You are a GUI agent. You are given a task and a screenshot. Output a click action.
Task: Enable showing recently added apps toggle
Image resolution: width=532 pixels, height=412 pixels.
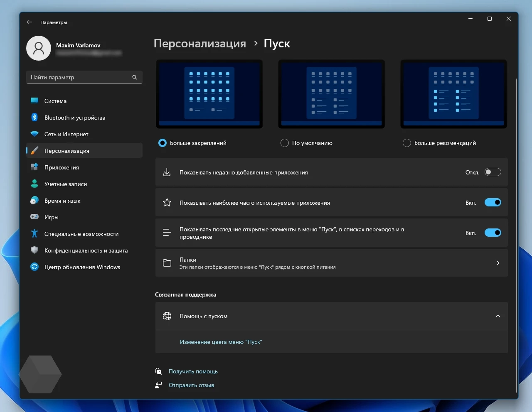coord(493,172)
